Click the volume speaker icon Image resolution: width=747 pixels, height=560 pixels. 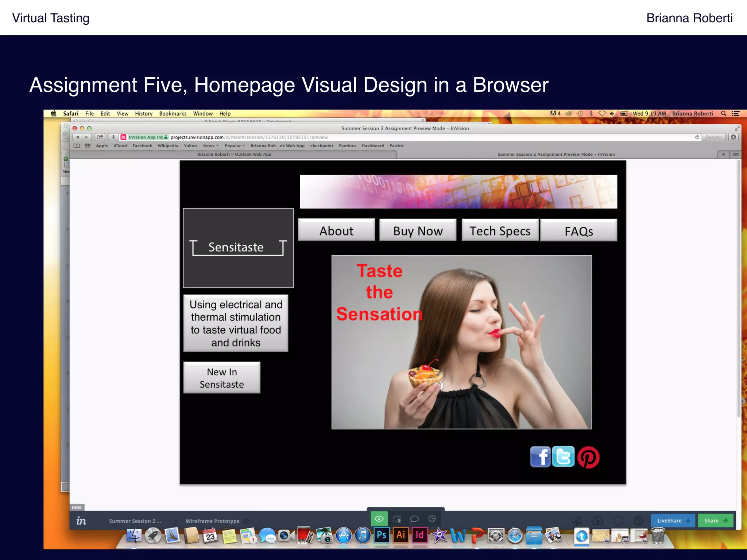[612, 113]
